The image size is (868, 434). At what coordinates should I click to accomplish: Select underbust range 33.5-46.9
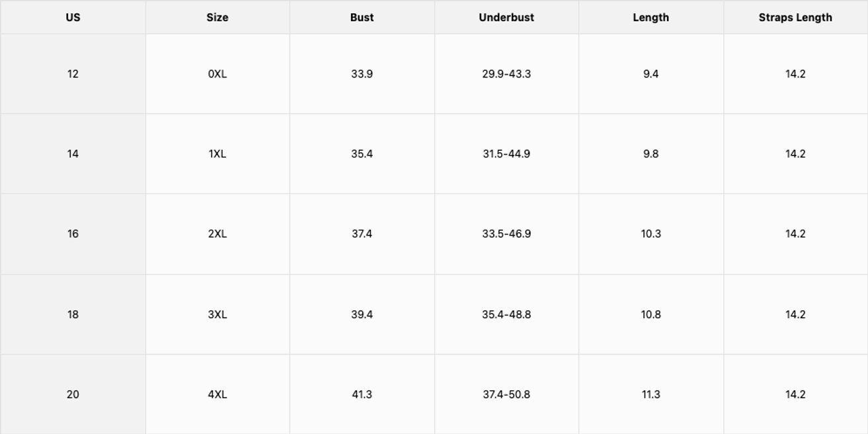point(506,234)
